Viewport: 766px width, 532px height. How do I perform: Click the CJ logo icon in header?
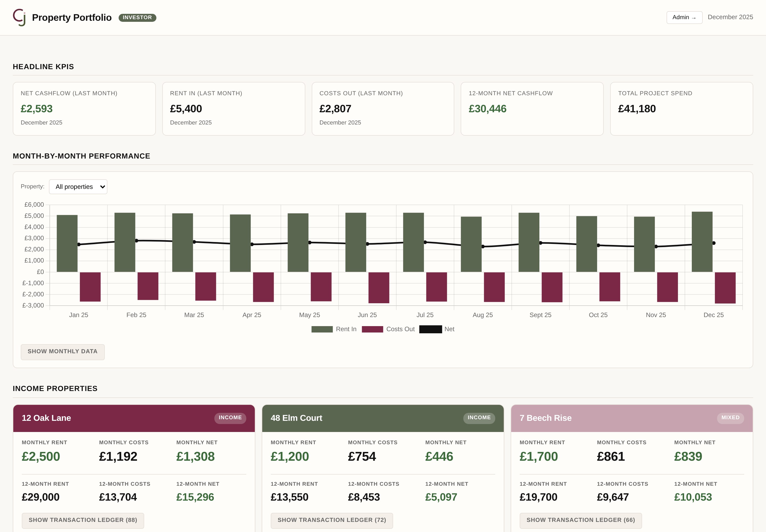point(19,17)
